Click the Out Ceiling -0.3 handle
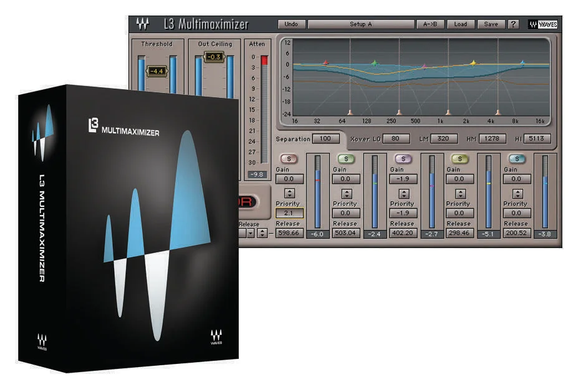 pyautogui.click(x=214, y=57)
